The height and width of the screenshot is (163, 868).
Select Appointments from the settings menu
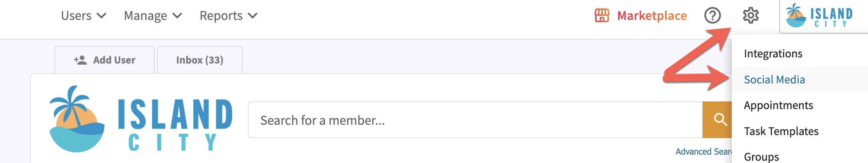778,105
